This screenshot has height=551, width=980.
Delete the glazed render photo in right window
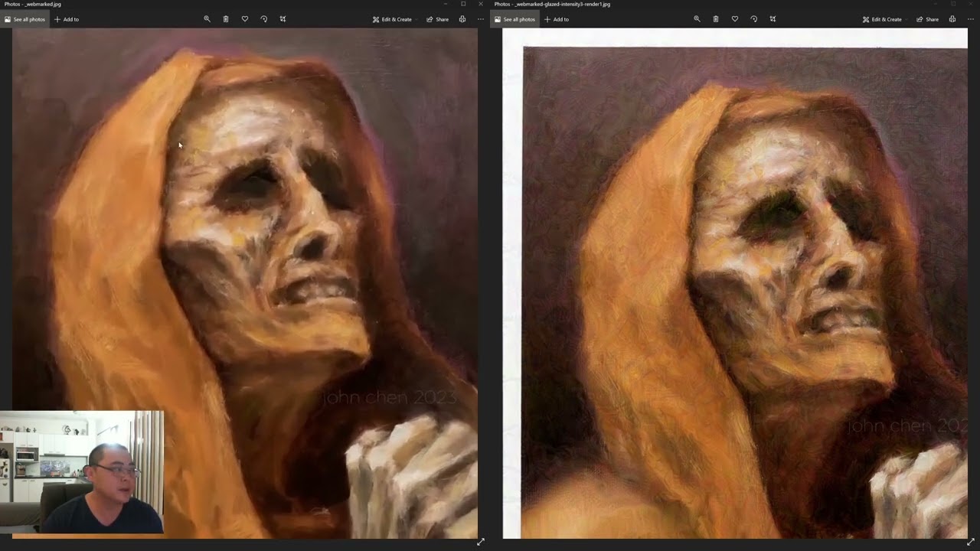716,19
